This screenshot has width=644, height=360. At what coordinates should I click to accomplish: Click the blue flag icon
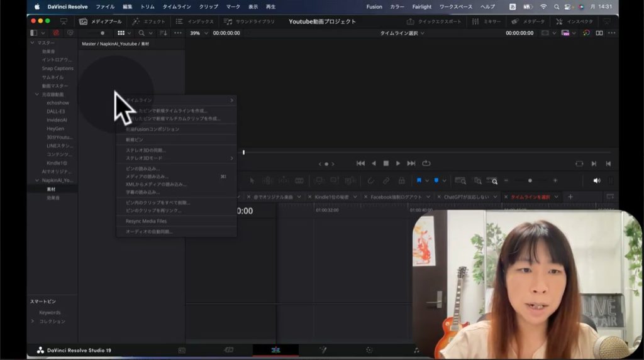tap(419, 180)
